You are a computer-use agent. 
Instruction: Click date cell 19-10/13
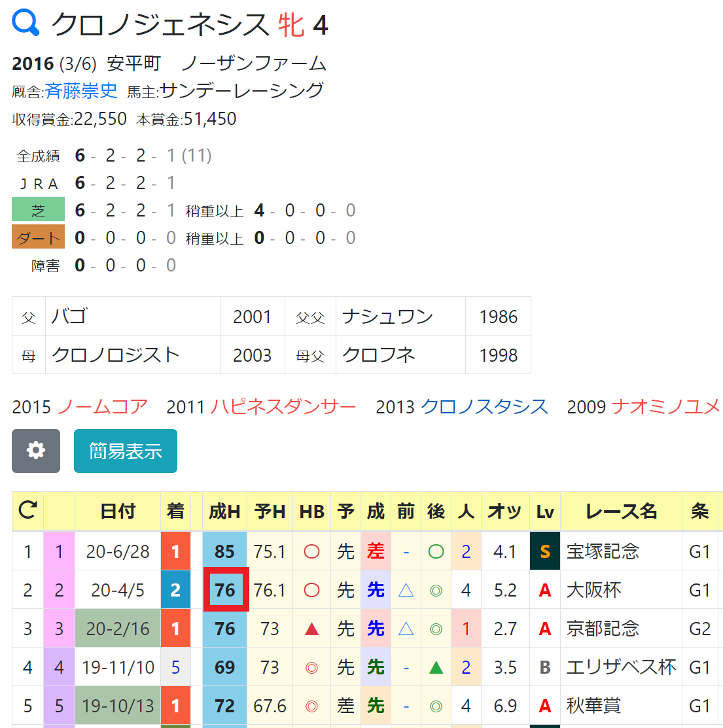coord(118,706)
